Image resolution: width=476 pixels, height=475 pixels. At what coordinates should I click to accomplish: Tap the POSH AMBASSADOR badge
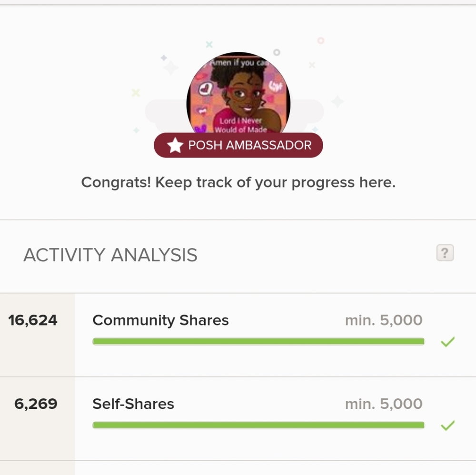(x=238, y=145)
